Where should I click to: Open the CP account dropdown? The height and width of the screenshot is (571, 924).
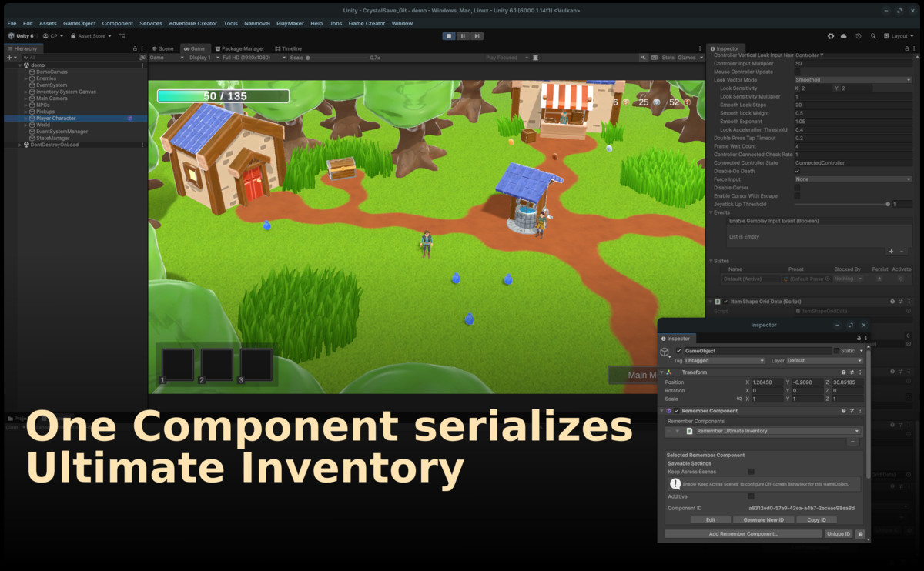(52, 35)
